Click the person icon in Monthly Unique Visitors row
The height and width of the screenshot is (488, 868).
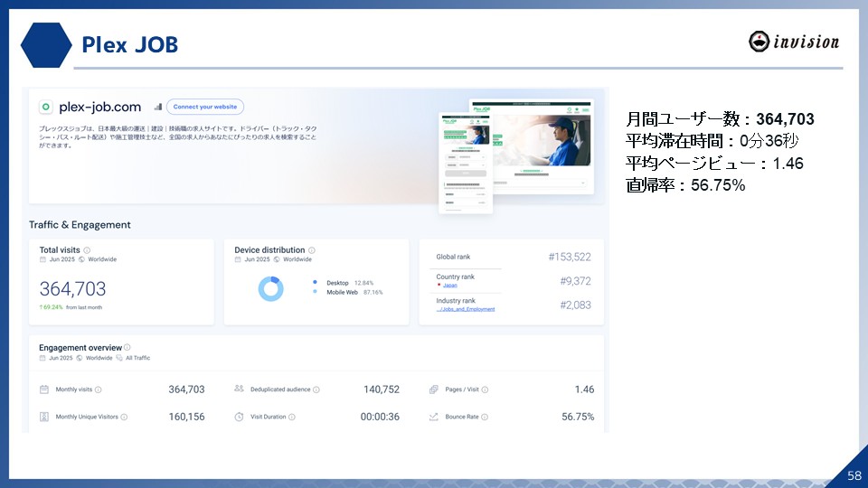click(44, 417)
